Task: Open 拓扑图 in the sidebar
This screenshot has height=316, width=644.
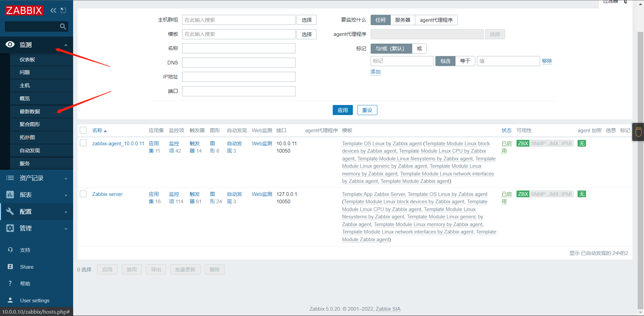Action: pos(42,137)
